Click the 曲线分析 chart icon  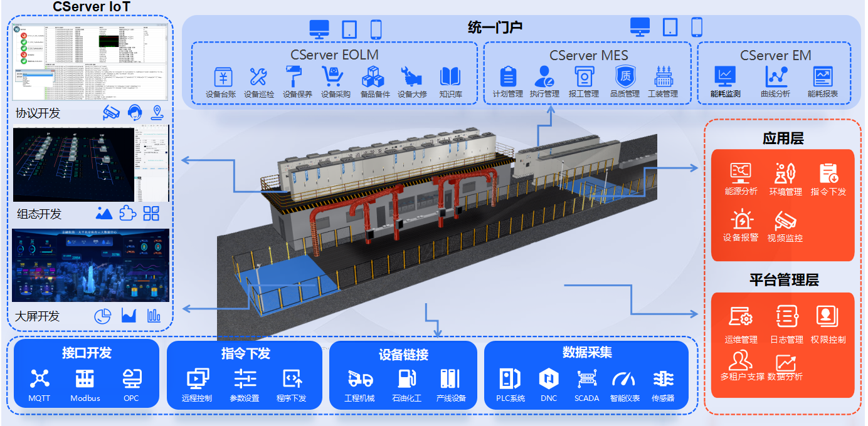[x=775, y=76]
